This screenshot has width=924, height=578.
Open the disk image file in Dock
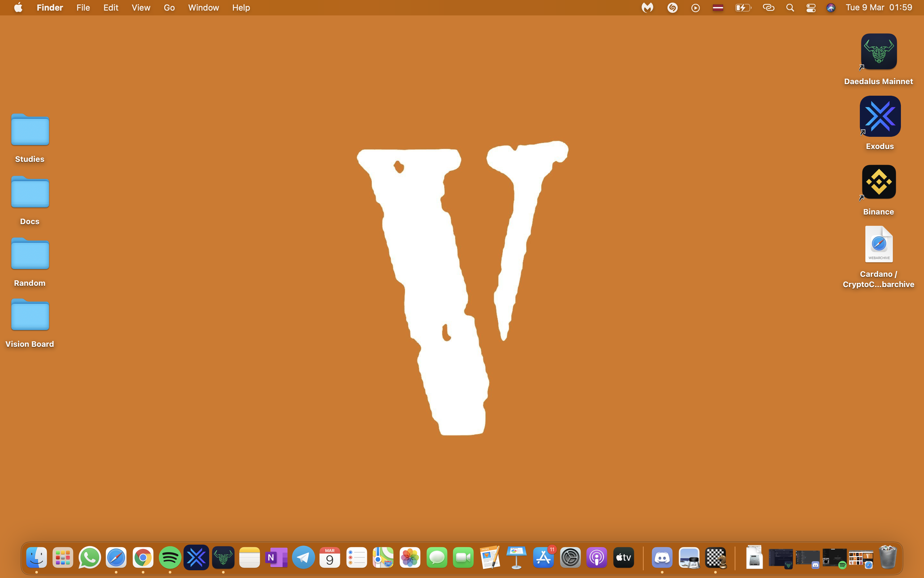click(x=754, y=558)
